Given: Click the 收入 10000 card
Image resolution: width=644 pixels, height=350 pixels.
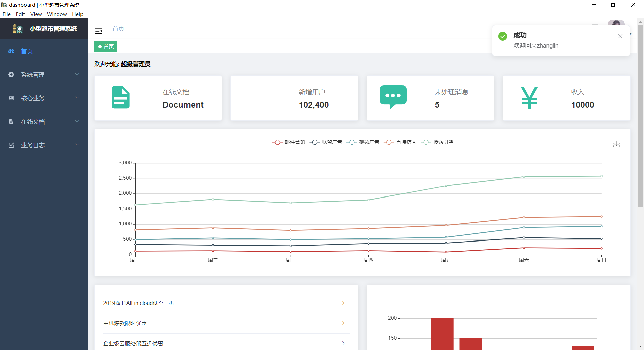Looking at the screenshot, I should tap(567, 98).
